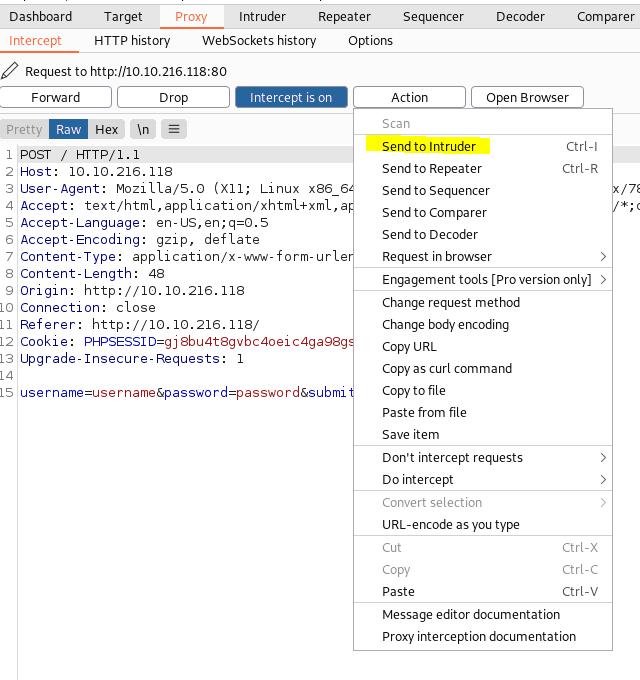640x680 pixels.
Task: Click the Upgrade-Insecure-Requests line
Action: tap(132, 359)
